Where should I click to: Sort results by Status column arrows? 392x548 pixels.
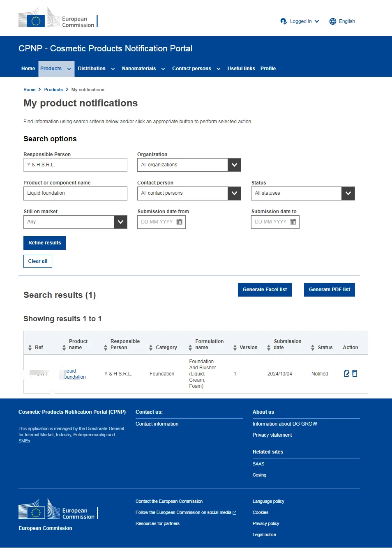[x=313, y=348]
